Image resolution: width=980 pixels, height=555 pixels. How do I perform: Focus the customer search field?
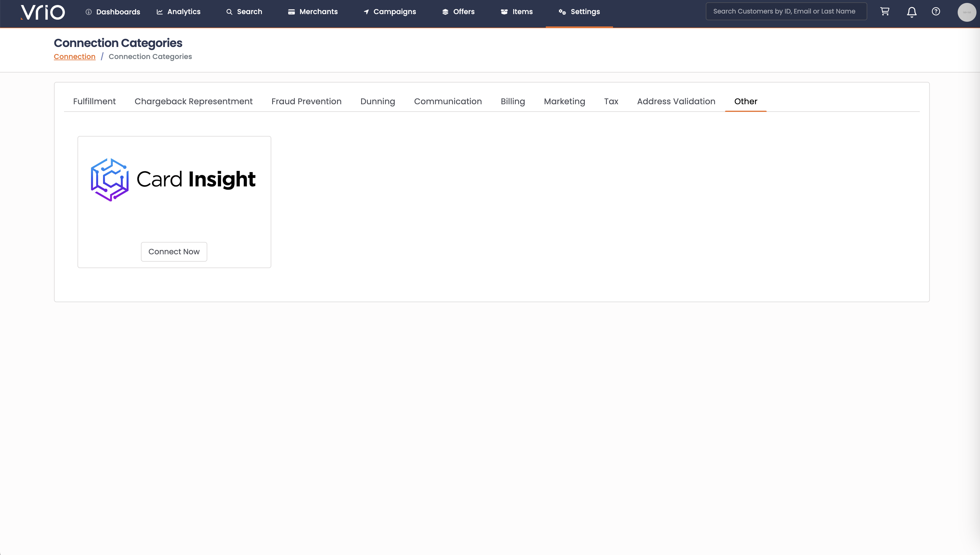click(x=786, y=11)
